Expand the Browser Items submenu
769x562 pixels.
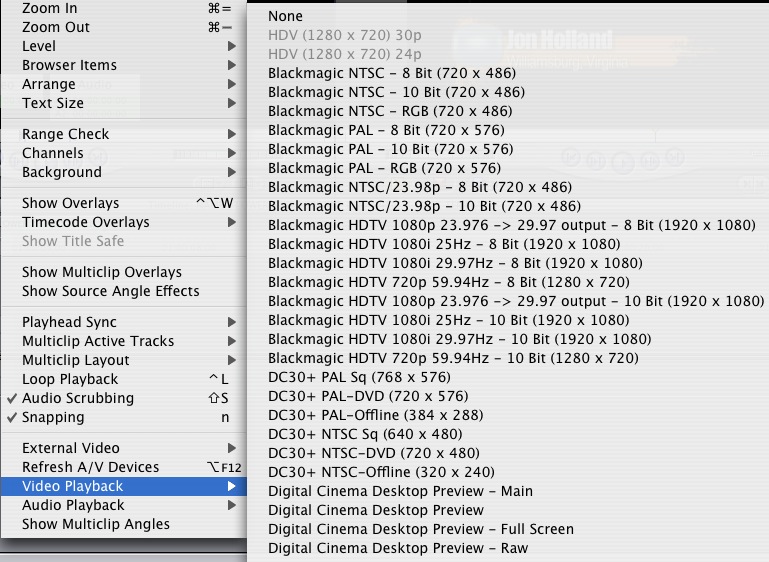123,65
